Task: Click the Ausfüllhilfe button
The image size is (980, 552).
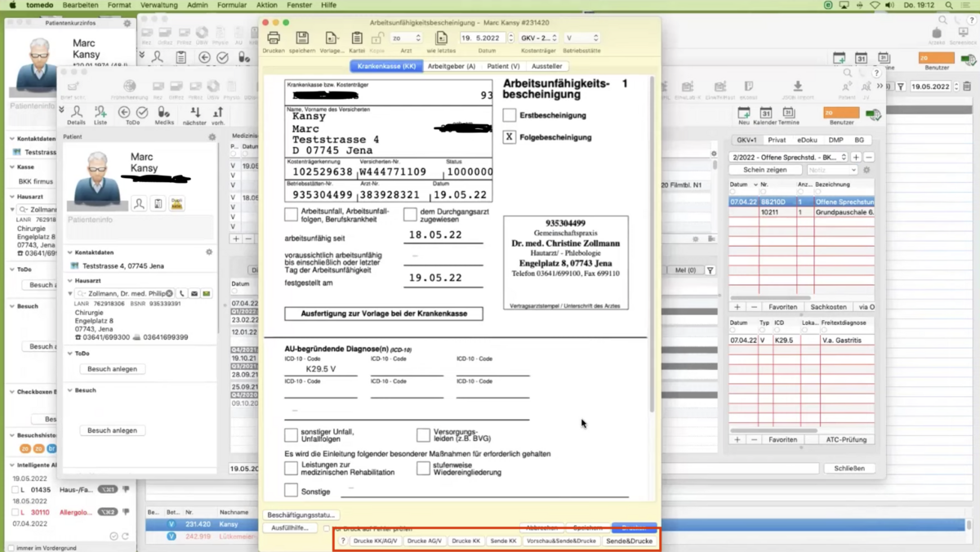Action: [x=290, y=528]
